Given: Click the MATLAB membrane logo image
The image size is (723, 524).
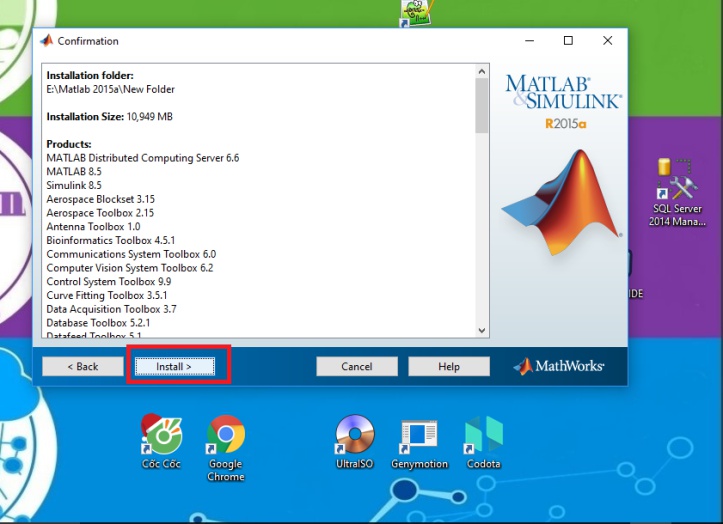Looking at the screenshot, I should pyautogui.click(x=562, y=202).
